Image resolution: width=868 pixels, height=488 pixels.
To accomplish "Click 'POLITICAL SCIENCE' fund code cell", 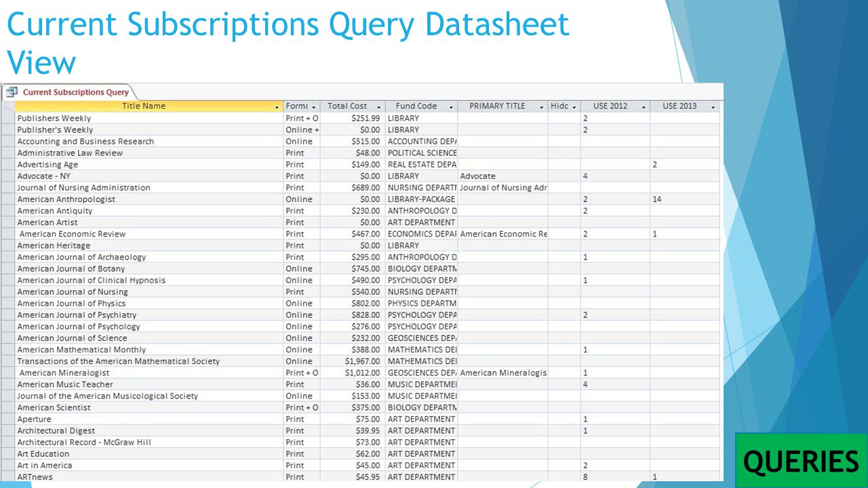I will click(421, 152).
